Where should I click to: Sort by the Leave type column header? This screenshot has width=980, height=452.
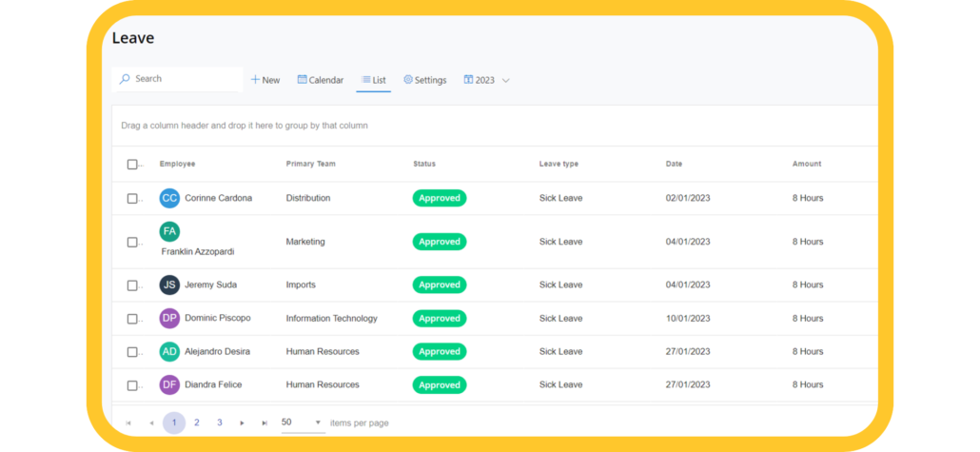pos(559,164)
